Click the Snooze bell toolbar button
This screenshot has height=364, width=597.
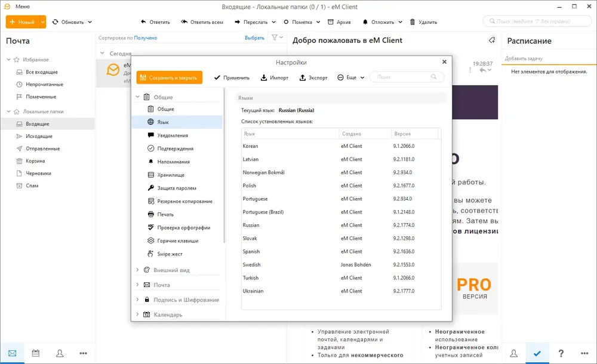[x=378, y=22]
